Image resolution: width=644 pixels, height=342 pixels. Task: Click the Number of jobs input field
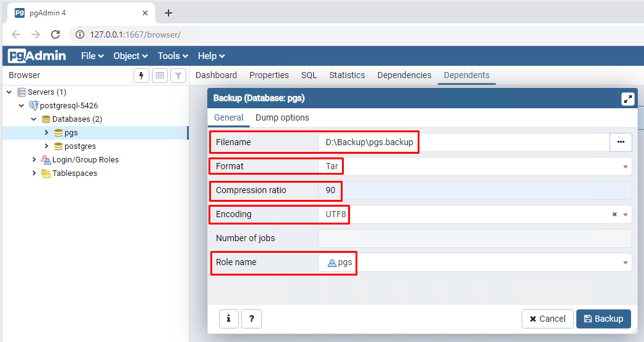(x=474, y=239)
